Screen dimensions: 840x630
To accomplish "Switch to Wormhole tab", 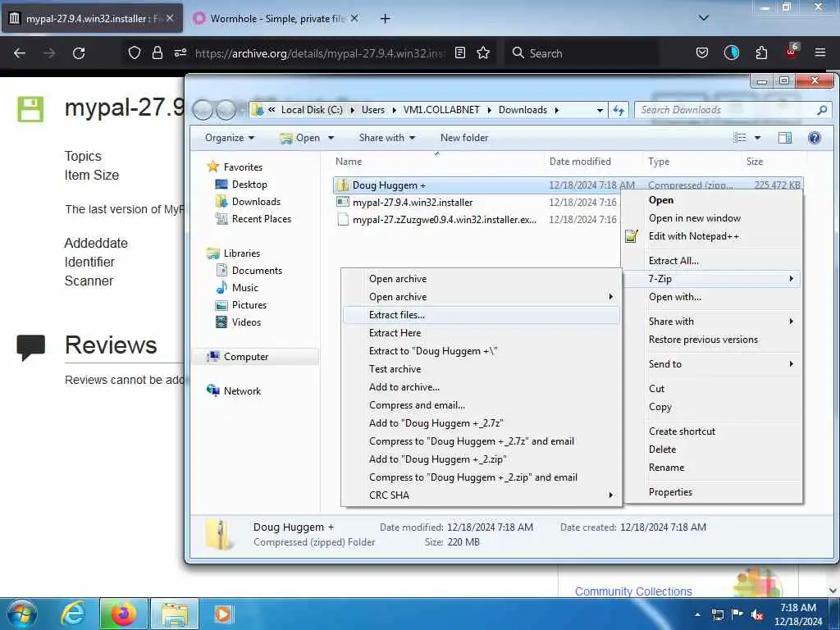I will (276, 18).
